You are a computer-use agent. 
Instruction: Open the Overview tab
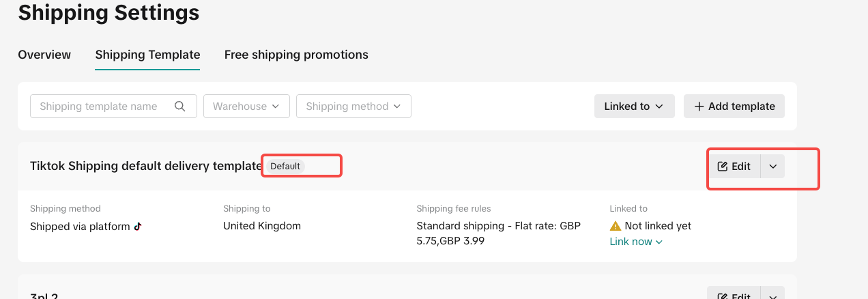click(x=44, y=55)
